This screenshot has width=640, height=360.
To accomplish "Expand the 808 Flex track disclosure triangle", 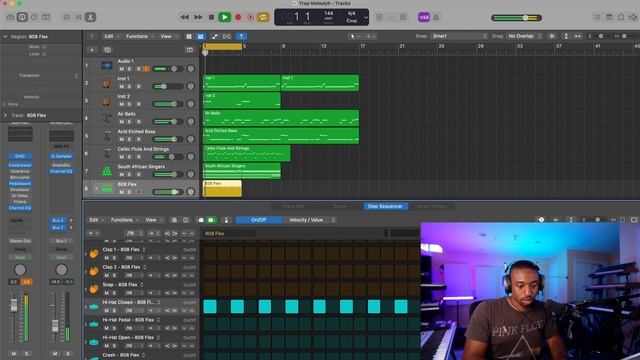I will [96, 189].
